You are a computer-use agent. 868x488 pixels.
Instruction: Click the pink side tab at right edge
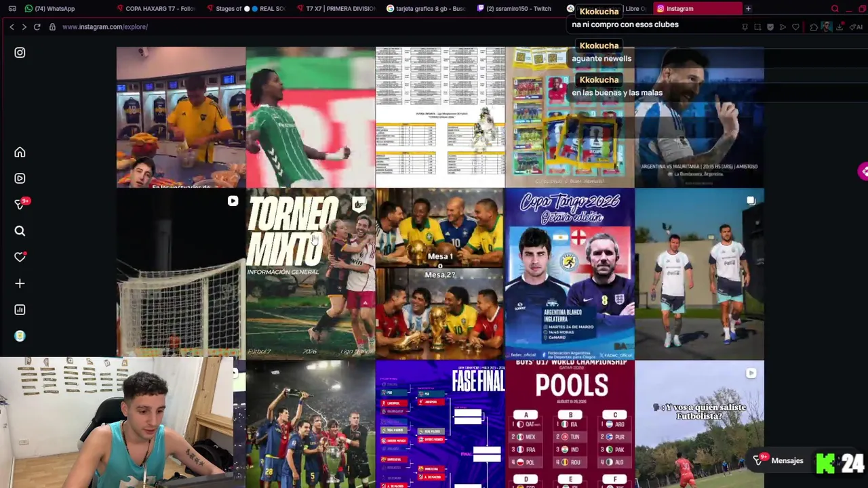[863, 171]
